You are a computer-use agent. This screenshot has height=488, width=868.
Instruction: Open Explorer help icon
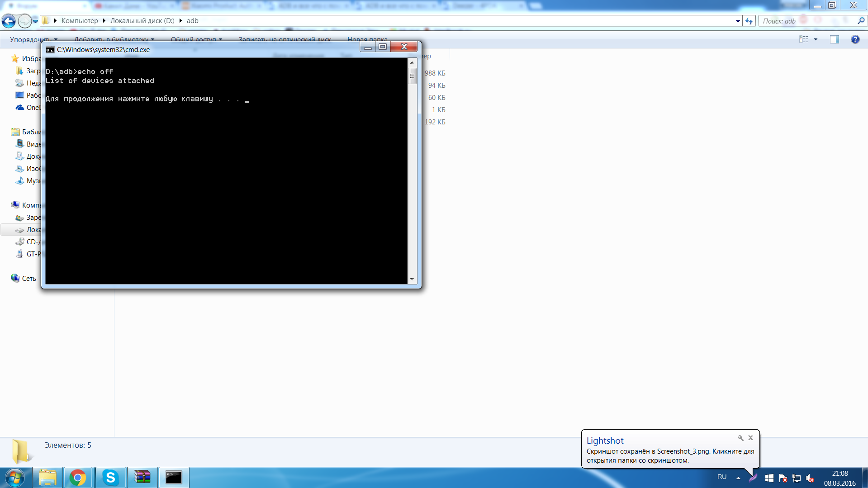coord(855,39)
